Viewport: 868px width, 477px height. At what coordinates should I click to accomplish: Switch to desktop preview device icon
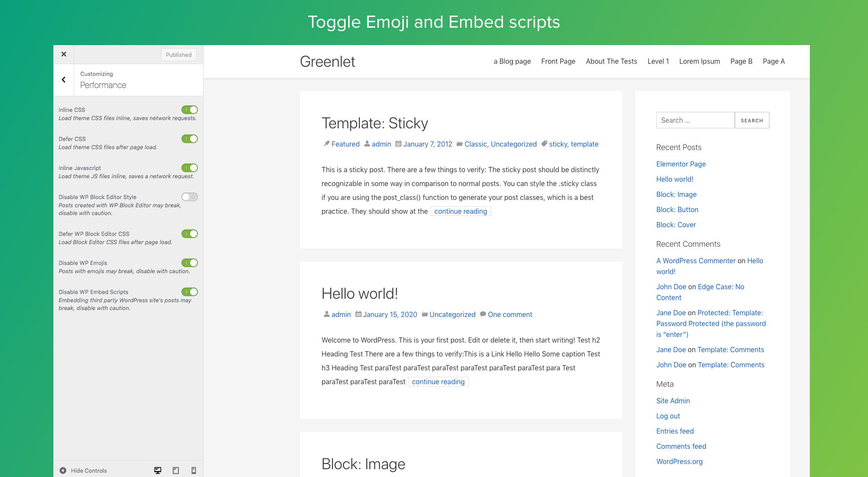(158, 470)
